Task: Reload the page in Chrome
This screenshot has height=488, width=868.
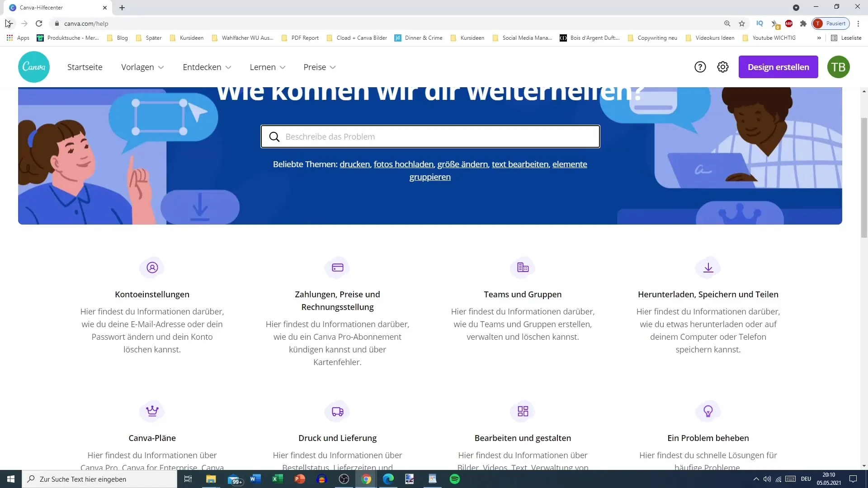Action: pos(39,23)
